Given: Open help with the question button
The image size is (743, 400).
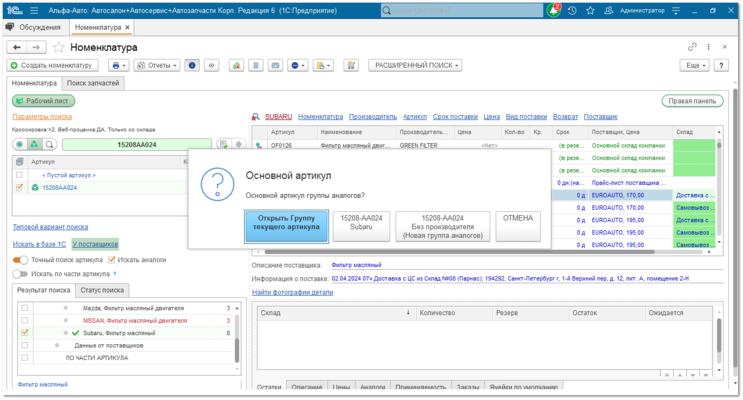Looking at the screenshot, I should pos(721,65).
